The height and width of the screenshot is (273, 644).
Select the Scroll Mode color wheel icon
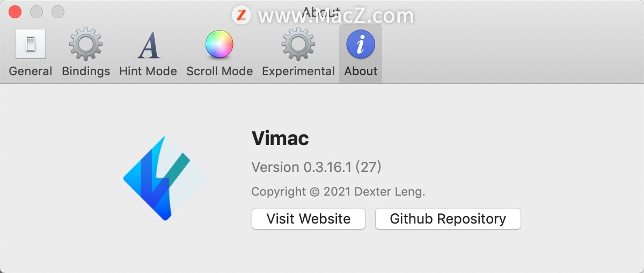tap(219, 44)
